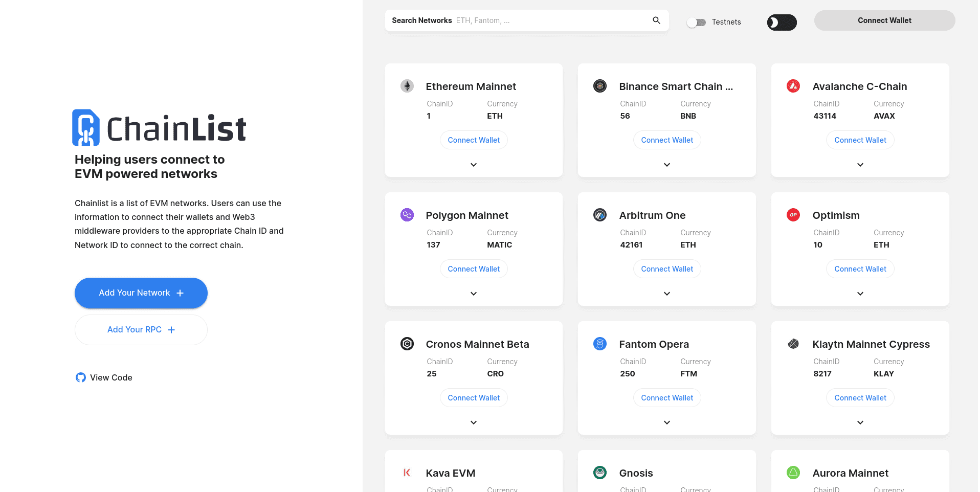Click the header Connect Wallet button
Screen dimensions: 980x492
pyautogui.click(x=884, y=20)
